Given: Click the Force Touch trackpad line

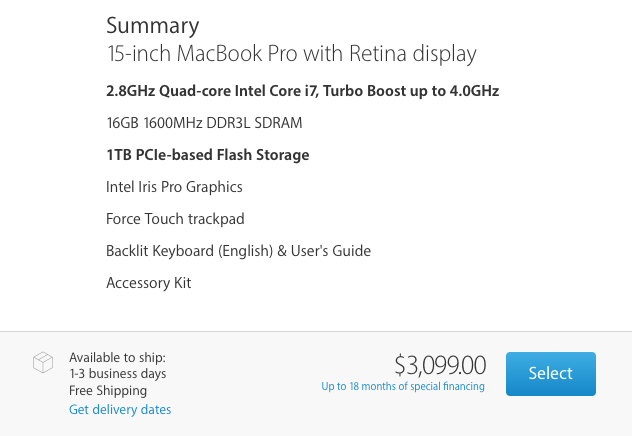Looking at the screenshot, I should 175,219.
